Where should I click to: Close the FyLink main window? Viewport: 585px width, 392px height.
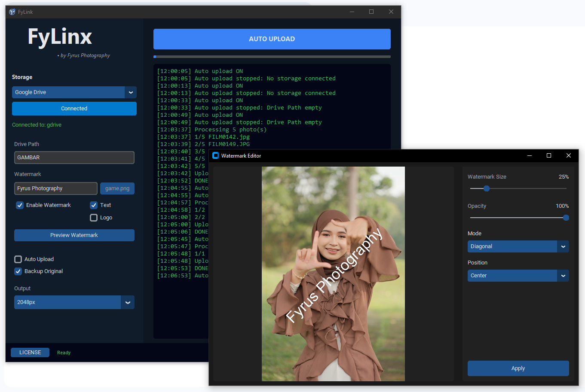pyautogui.click(x=391, y=12)
